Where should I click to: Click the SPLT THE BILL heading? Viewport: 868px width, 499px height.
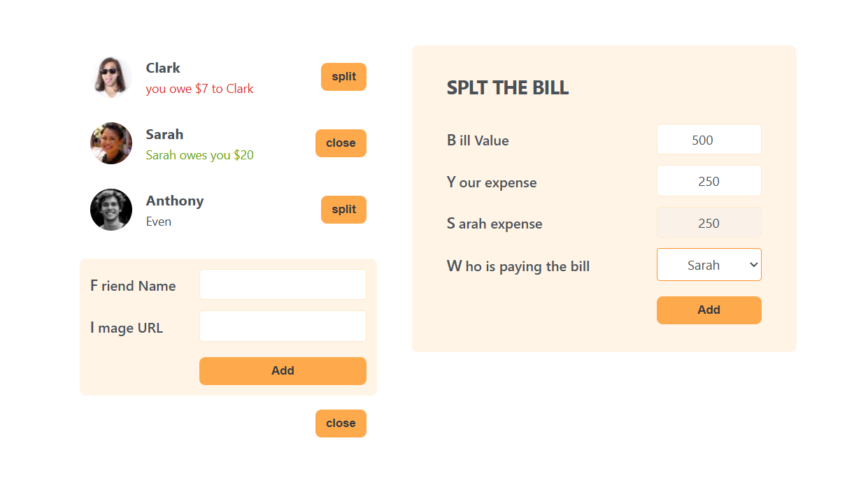point(508,88)
